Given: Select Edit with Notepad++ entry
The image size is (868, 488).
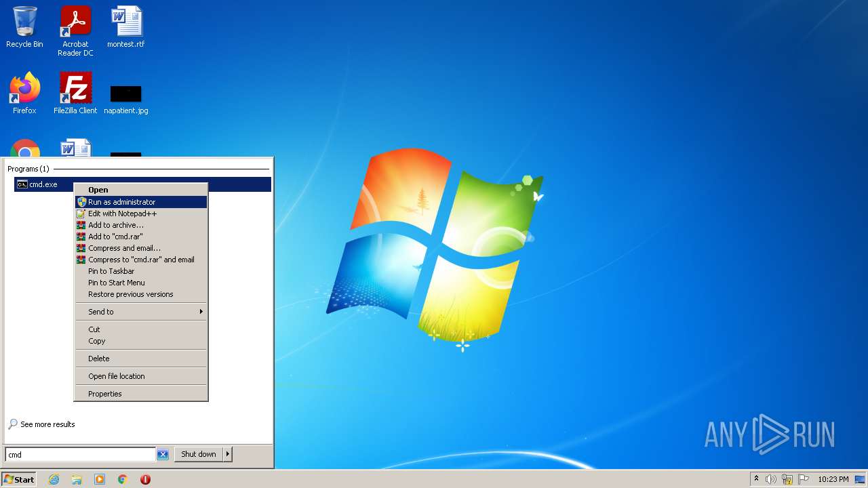Looking at the screenshot, I should [140, 213].
